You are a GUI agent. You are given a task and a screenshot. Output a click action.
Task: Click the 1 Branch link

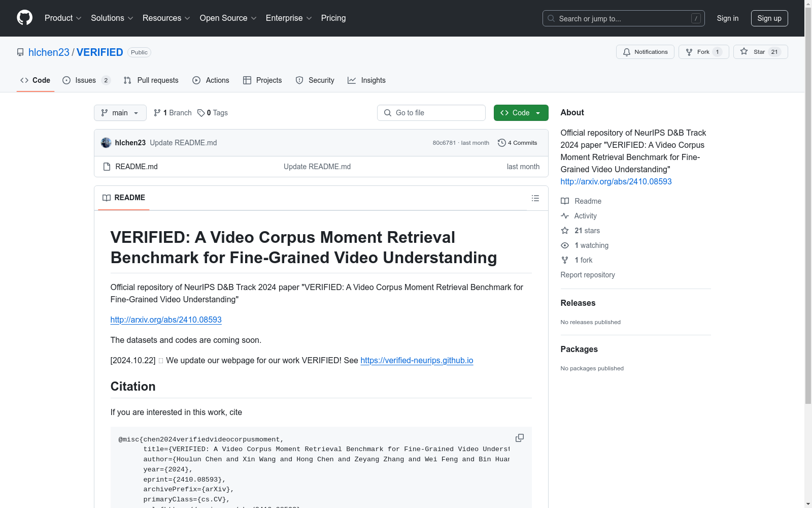[173, 113]
